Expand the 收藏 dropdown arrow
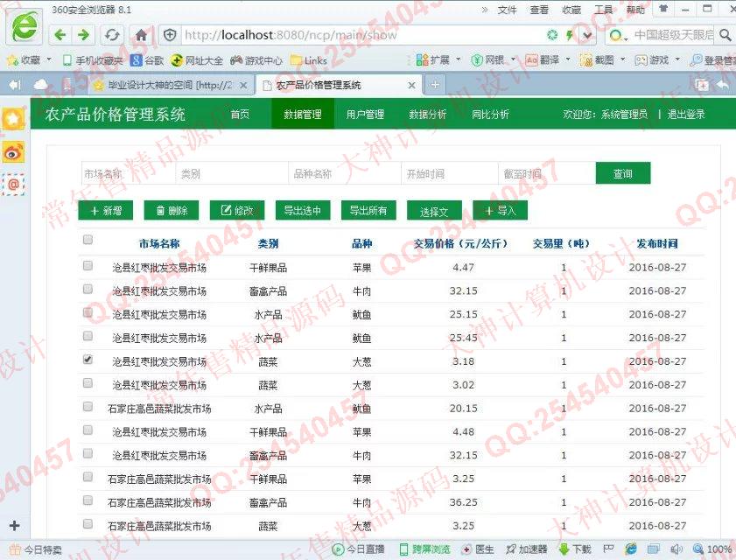This screenshot has height=560, width=736. 49,59
